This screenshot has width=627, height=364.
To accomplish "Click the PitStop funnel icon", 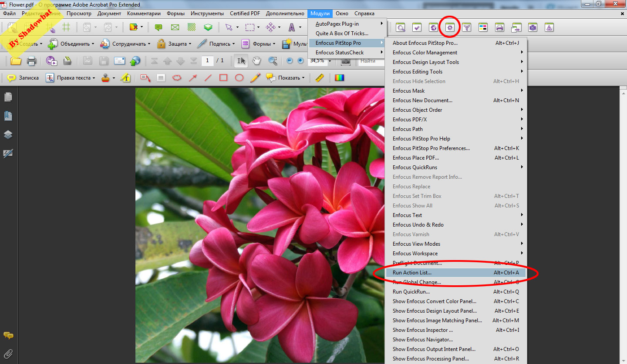I will tap(466, 27).
